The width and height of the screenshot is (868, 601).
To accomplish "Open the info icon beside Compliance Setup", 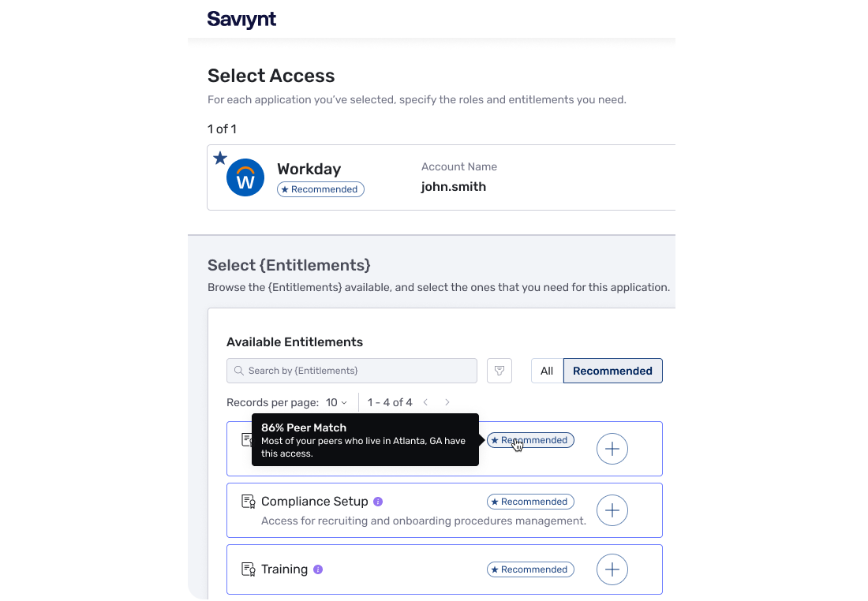I will point(378,501).
